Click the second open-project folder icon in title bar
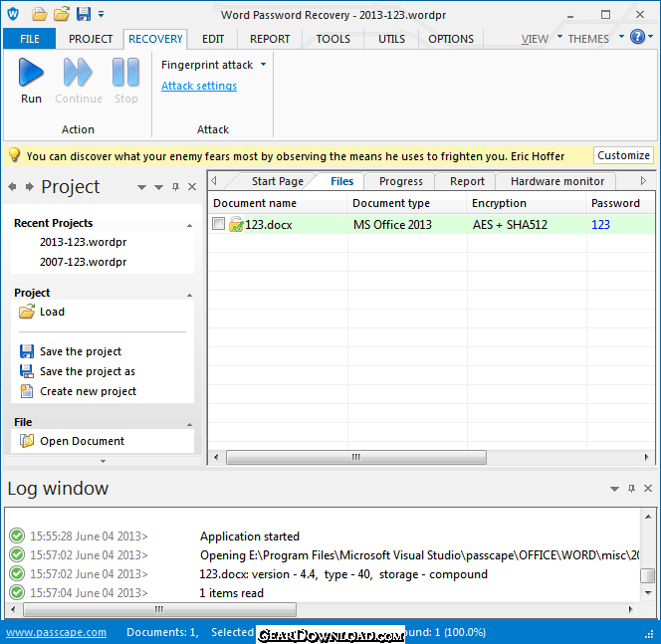Screen dimensions: 661x644 pos(62,14)
